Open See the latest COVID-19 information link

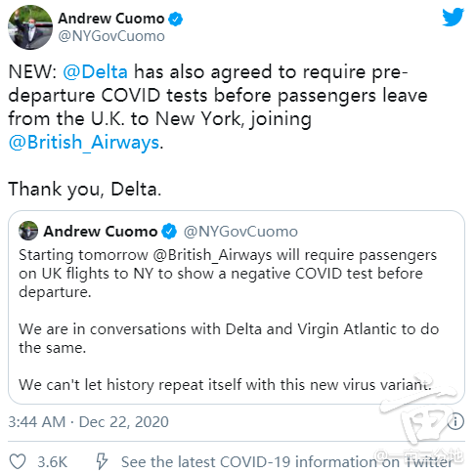(x=286, y=461)
